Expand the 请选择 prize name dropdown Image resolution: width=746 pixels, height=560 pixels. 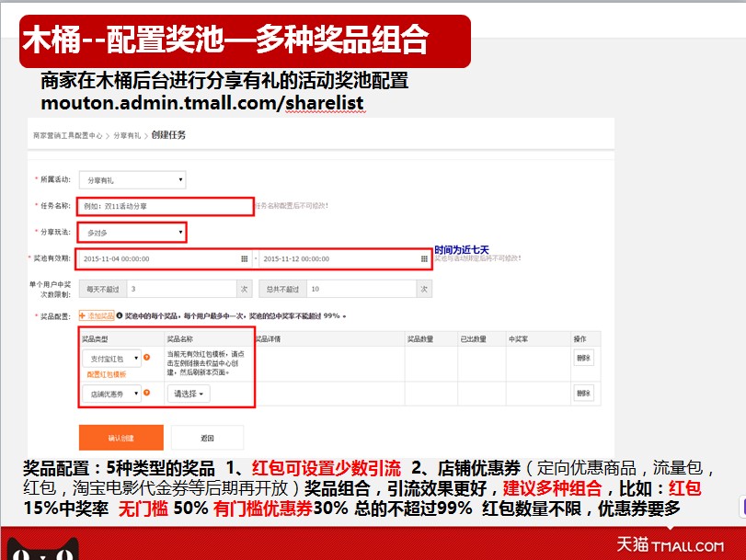(189, 394)
